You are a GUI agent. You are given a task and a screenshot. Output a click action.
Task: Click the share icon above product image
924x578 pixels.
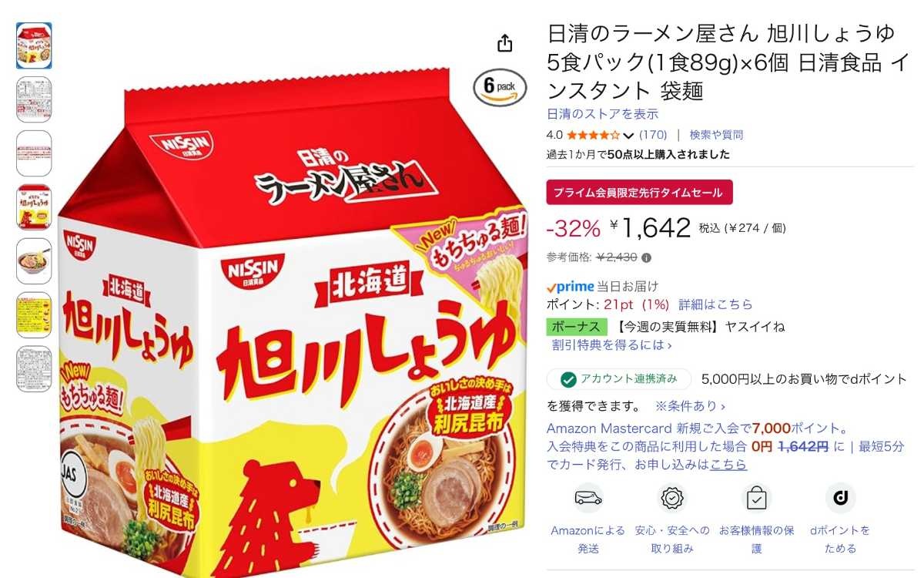(x=505, y=42)
